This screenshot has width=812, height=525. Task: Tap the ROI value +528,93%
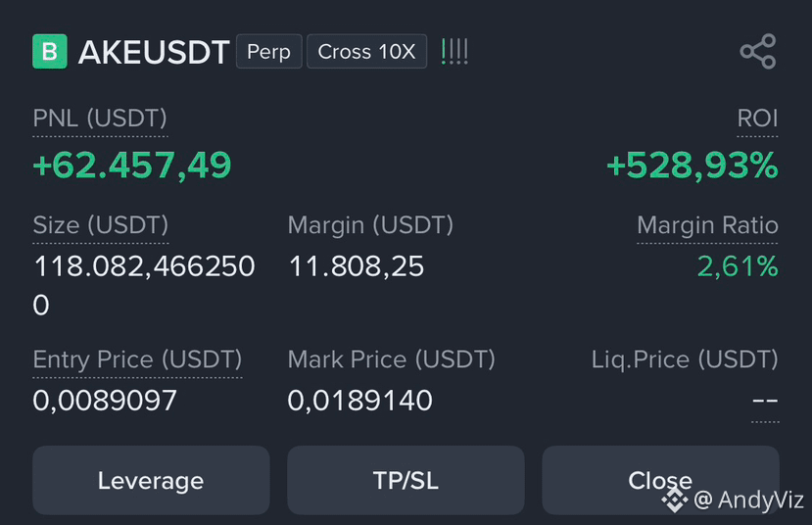pyautogui.click(x=693, y=166)
